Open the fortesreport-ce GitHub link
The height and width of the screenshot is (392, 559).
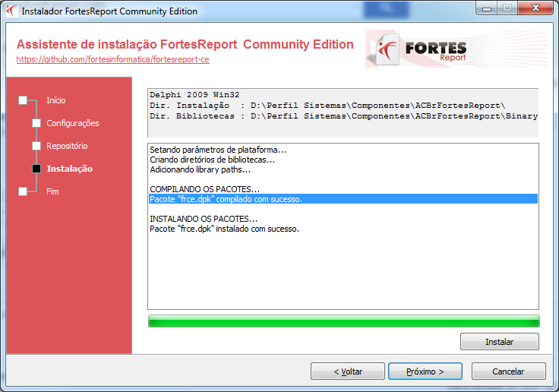coord(112,59)
